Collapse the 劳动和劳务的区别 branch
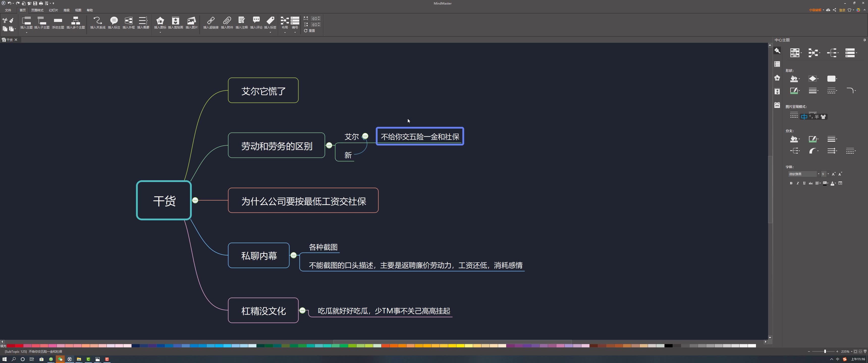 (329, 145)
